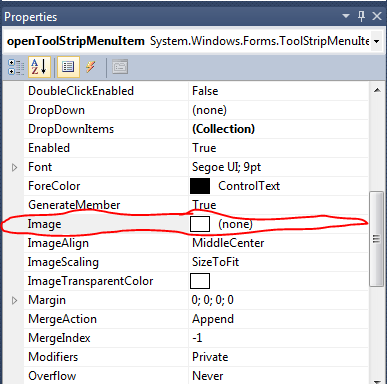Select the DropDown property name
Screen dimensions: 387x384
56,110
